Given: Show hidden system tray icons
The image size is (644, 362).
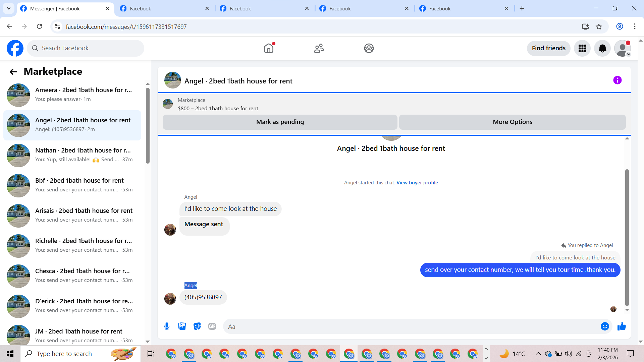Looking at the screenshot, I should coord(538,354).
